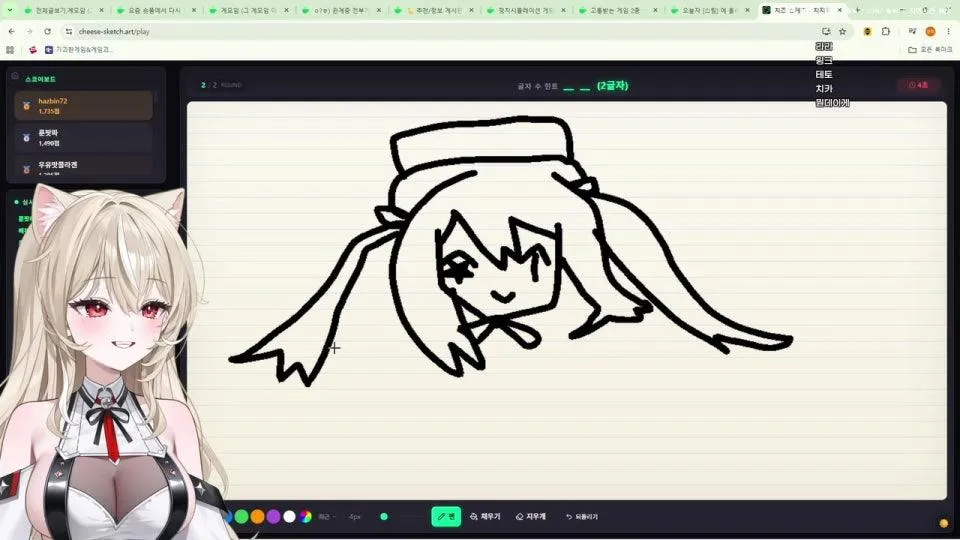Viewport: 960px width, 540px height.
Task: Open a new tab with plus button
Action: (857, 10)
